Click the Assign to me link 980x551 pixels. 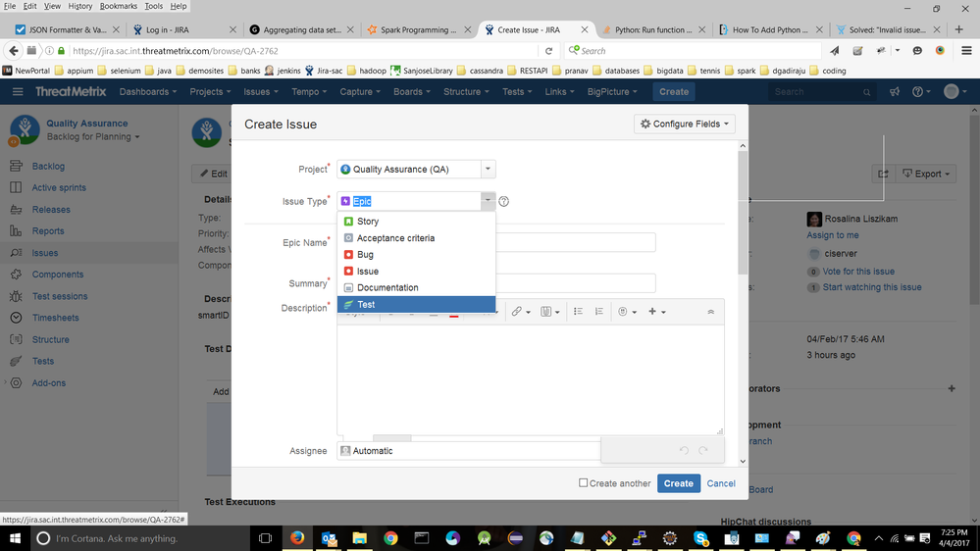pyautogui.click(x=833, y=235)
